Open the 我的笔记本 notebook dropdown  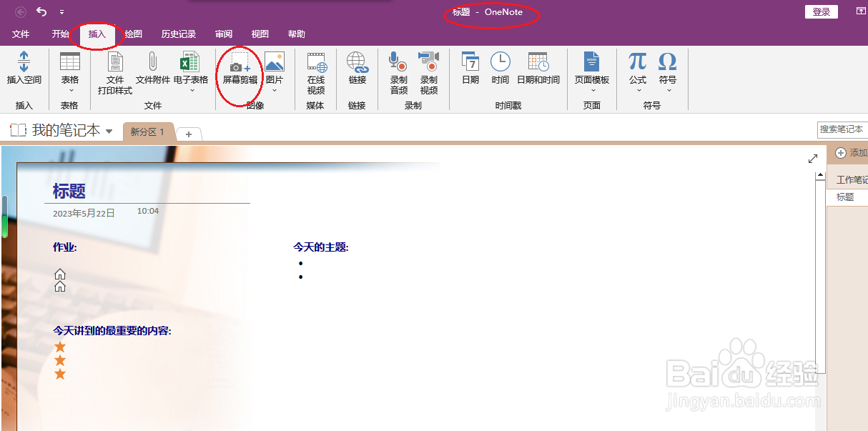[x=109, y=131]
